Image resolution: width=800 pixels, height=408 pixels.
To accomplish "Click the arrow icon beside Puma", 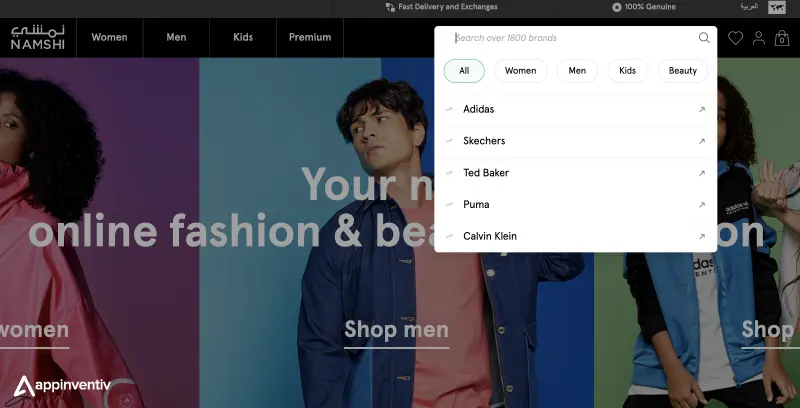I will (702, 205).
